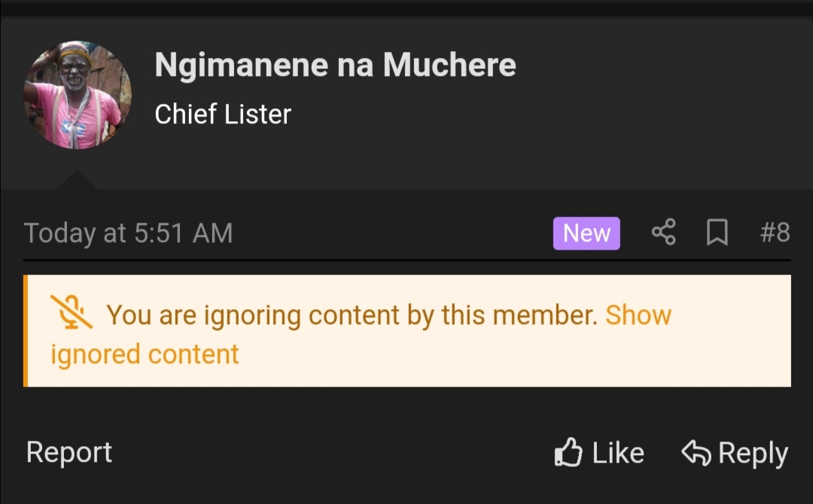Viewport: 813px width, 504px height.
Task: Click the word Show in ignore notice
Action: [x=638, y=314]
